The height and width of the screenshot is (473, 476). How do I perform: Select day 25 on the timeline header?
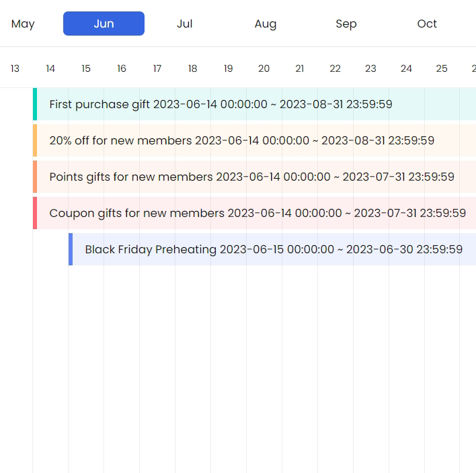442,69
